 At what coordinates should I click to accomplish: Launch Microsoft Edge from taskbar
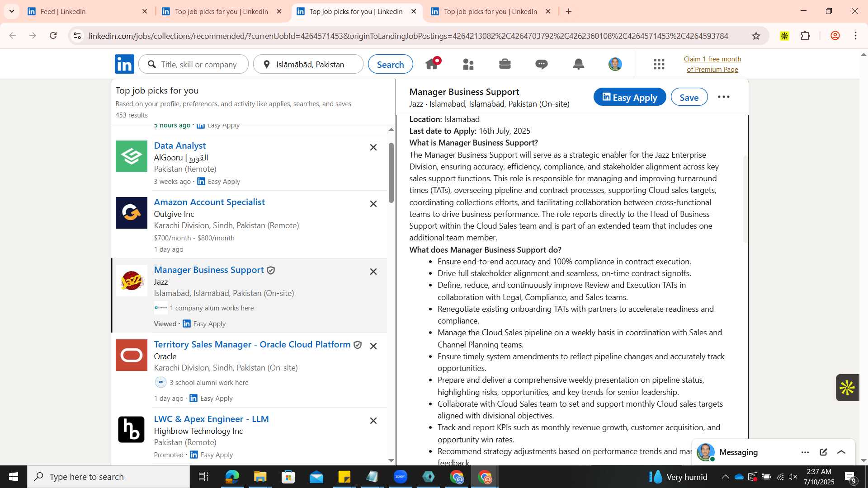pos(232,477)
